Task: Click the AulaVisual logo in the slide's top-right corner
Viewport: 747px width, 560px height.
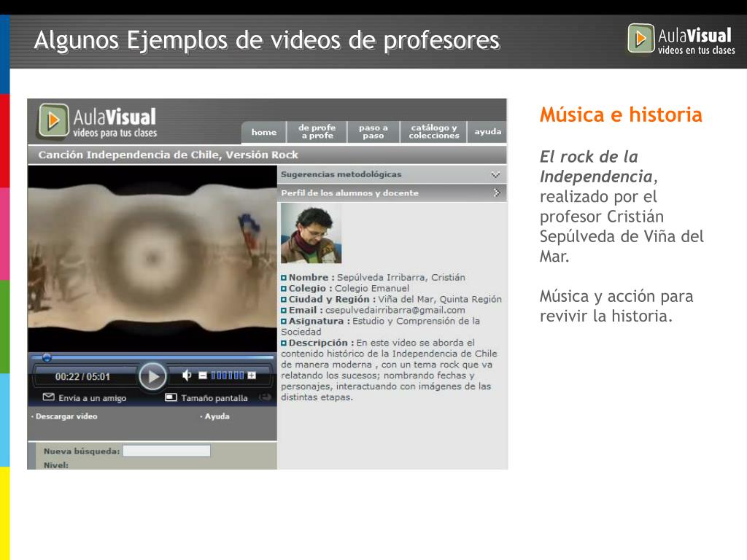Action: [x=681, y=39]
